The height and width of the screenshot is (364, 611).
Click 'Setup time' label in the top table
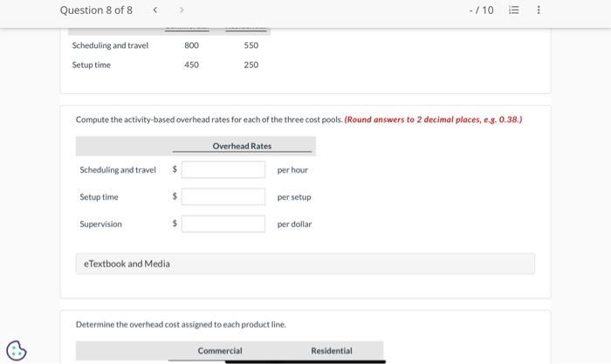pos(91,65)
